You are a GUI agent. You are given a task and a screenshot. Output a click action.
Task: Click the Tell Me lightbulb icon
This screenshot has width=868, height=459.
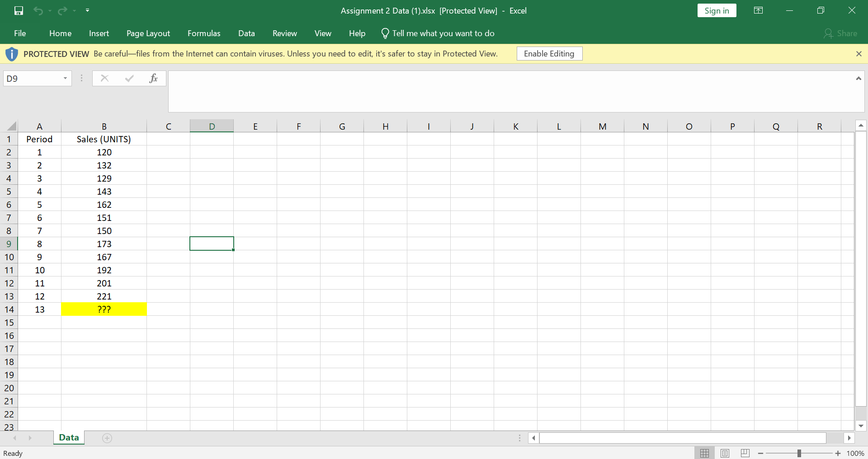coord(385,33)
